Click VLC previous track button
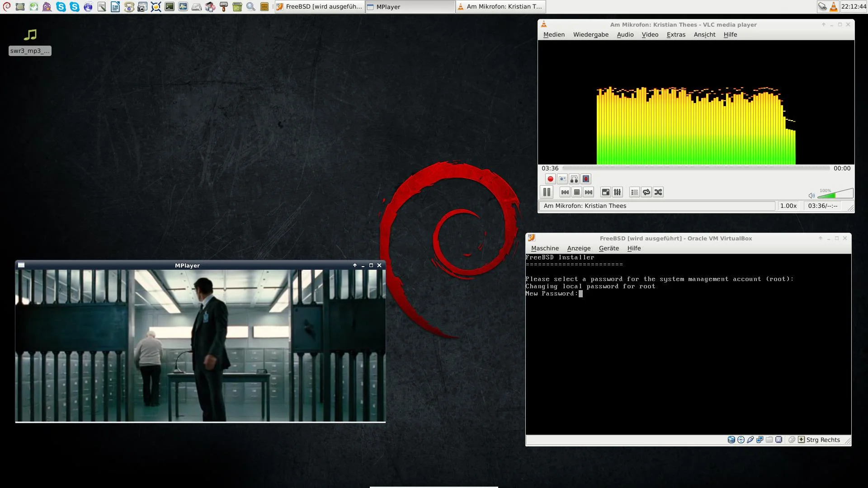The height and width of the screenshot is (488, 868). [565, 192]
